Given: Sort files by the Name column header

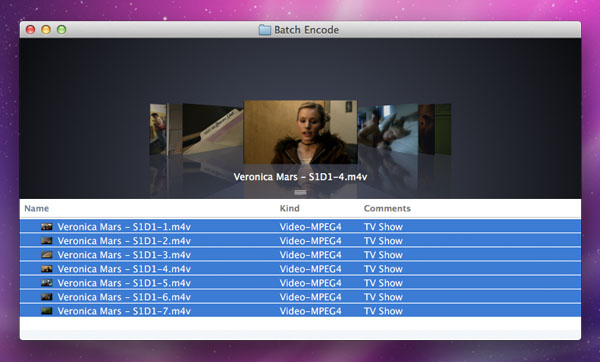Looking at the screenshot, I should click(x=37, y=209).
